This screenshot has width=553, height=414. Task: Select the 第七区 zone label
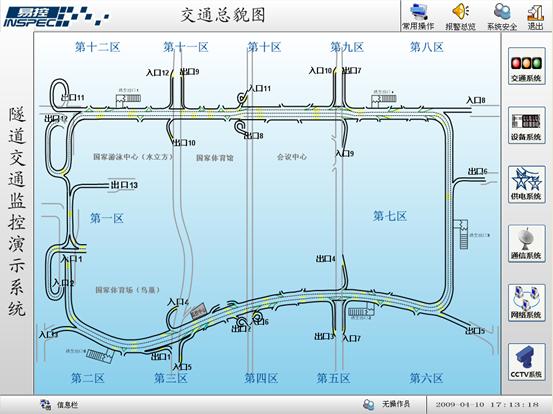click(390, 216)
